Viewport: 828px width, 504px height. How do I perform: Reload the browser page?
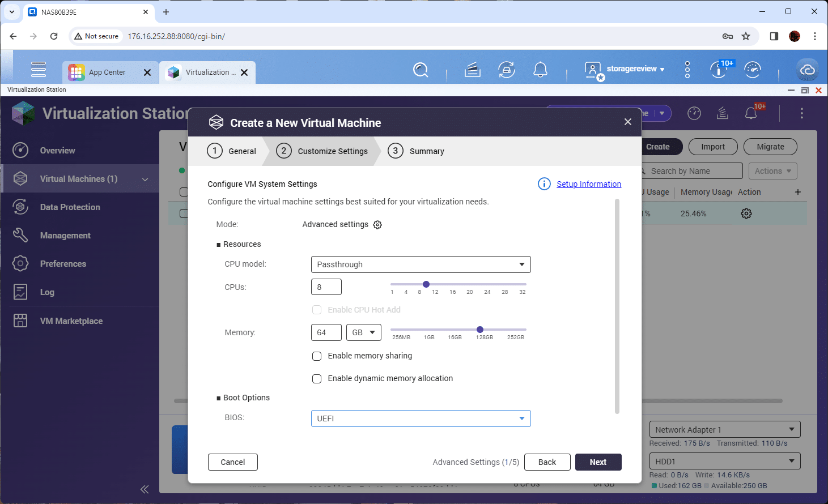coord(54,36)
